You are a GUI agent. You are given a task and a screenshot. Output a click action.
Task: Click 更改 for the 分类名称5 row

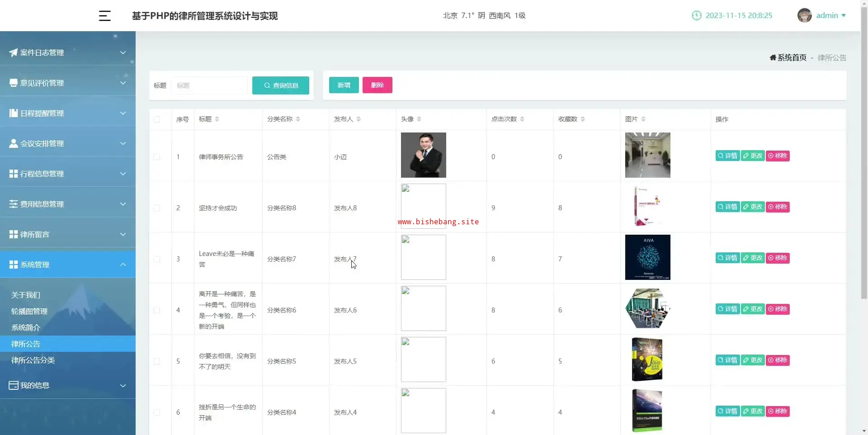(753, 360)
